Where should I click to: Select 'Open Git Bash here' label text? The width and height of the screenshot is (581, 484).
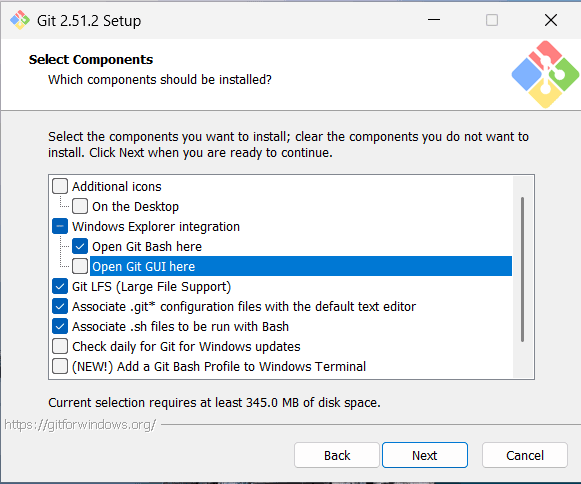pyautogui.click(x=147, y=246)
